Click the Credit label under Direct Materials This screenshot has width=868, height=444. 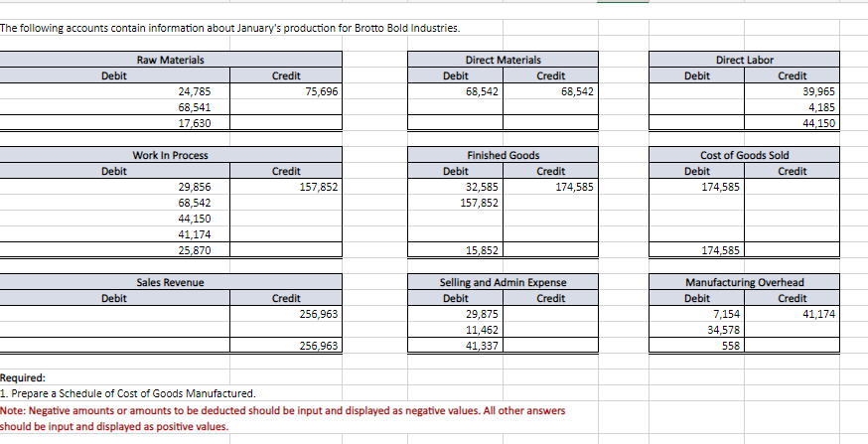click(551, 75)
